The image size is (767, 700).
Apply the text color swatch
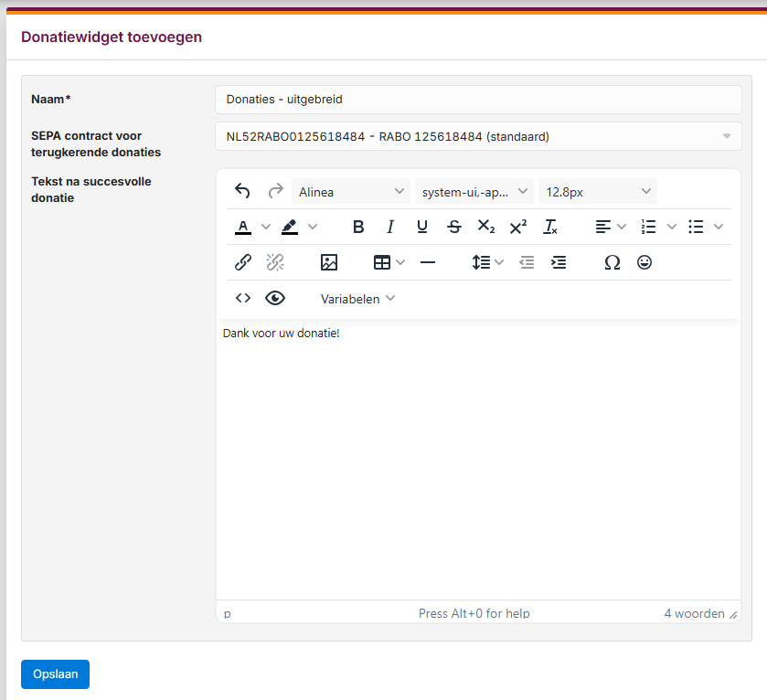coord(243,227)
